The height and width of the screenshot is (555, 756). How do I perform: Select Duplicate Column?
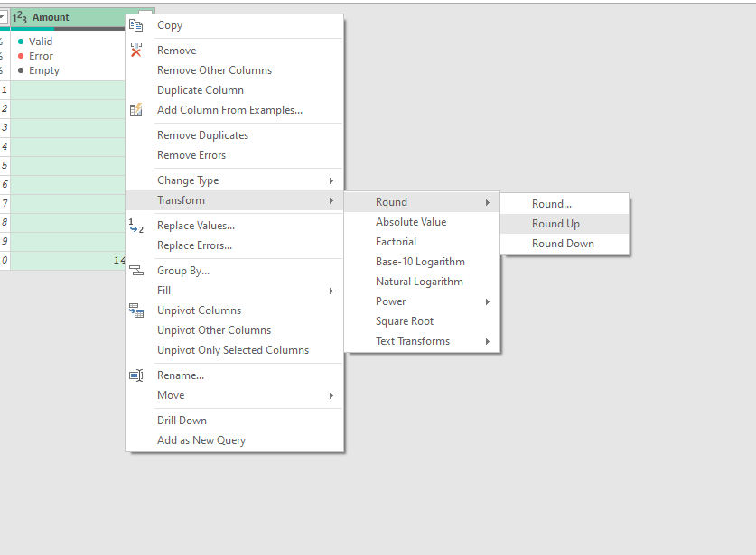234,90
